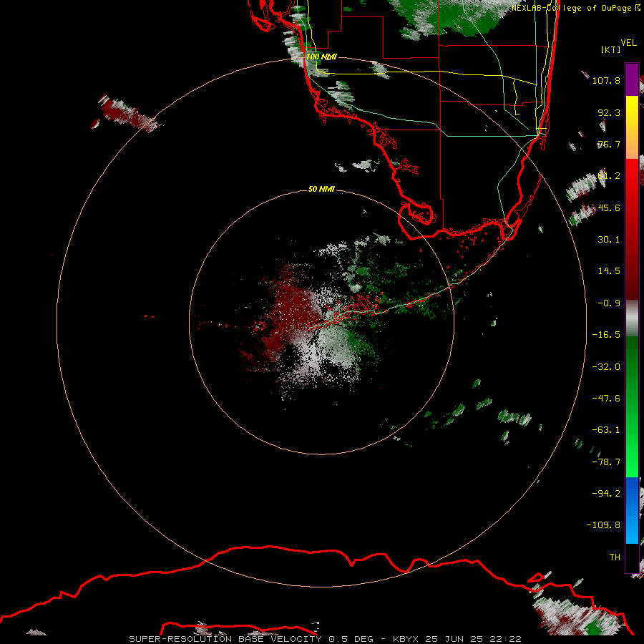The height and width of the screenshot is (644, 644).
Task: Click the TH threshold legend label
Action: [615, 557]
